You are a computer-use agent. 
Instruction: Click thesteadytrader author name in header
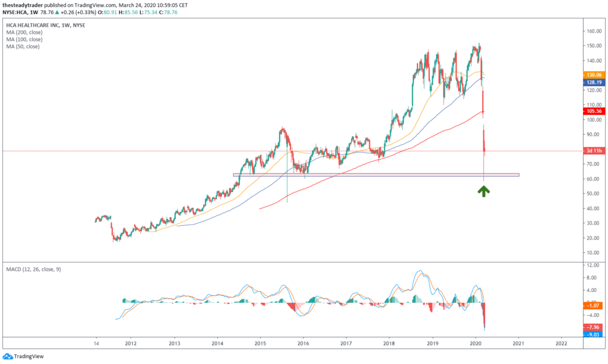click(23, 5)
